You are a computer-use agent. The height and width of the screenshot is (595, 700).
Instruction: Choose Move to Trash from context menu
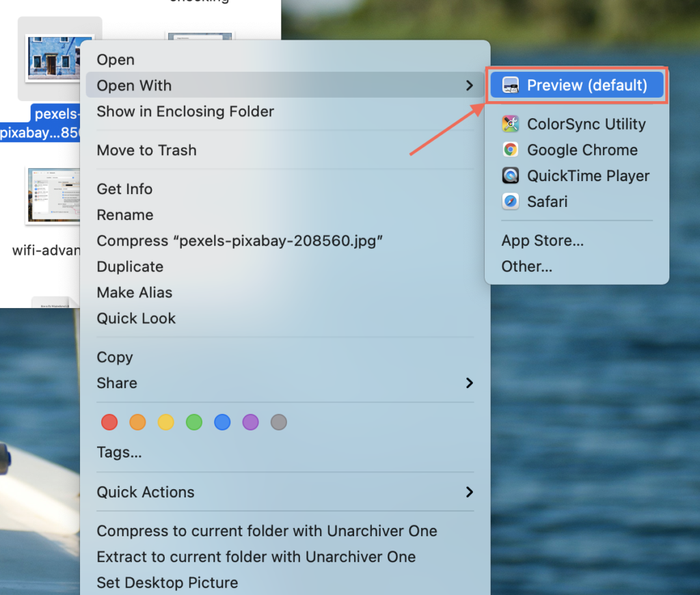point(146,150)
